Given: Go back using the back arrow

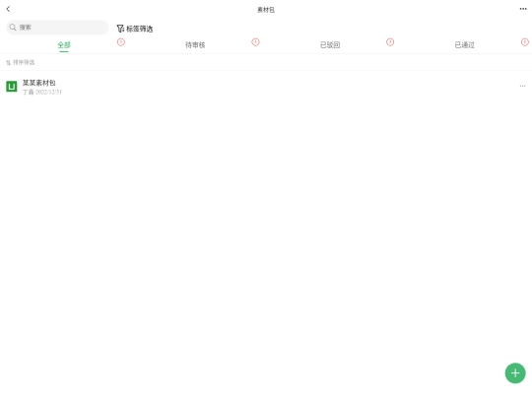Looking at the screenshot, I should point(8,9).
